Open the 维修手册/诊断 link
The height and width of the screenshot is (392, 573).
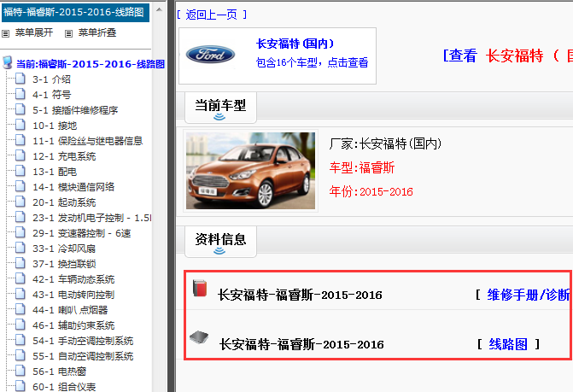point(528,295)
